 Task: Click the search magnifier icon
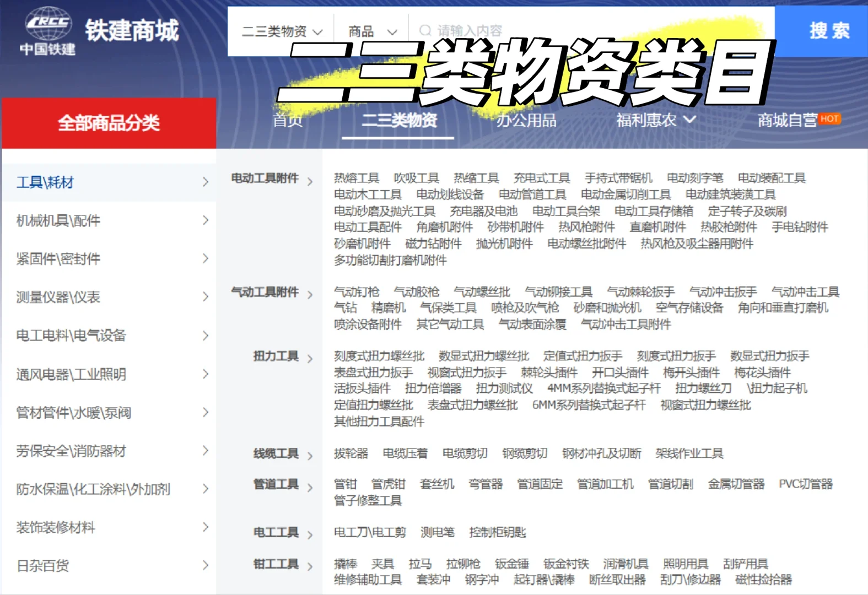tap(425, 31)
